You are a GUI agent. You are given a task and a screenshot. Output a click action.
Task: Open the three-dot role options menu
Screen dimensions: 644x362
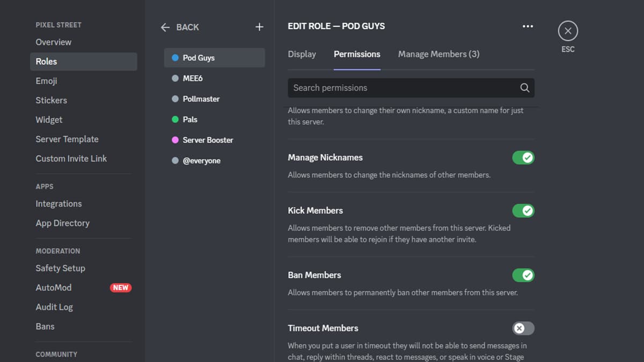(528, 26)
